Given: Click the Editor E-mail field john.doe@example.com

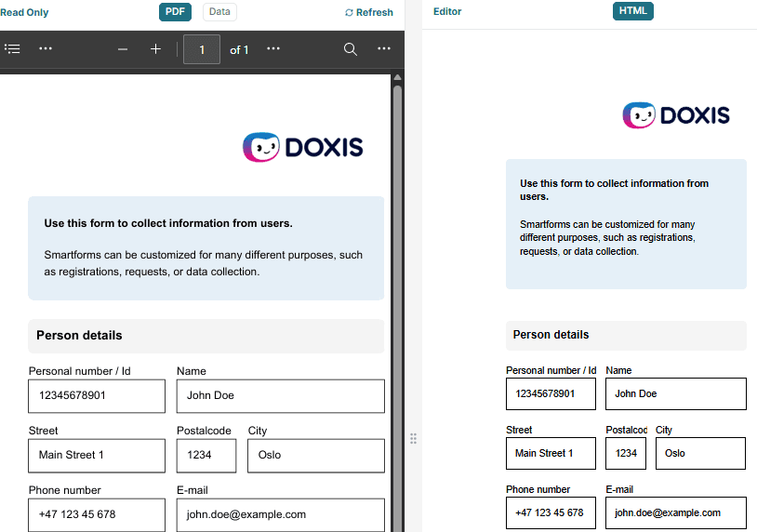Looking at the screenshot, I should pos(676,512).
